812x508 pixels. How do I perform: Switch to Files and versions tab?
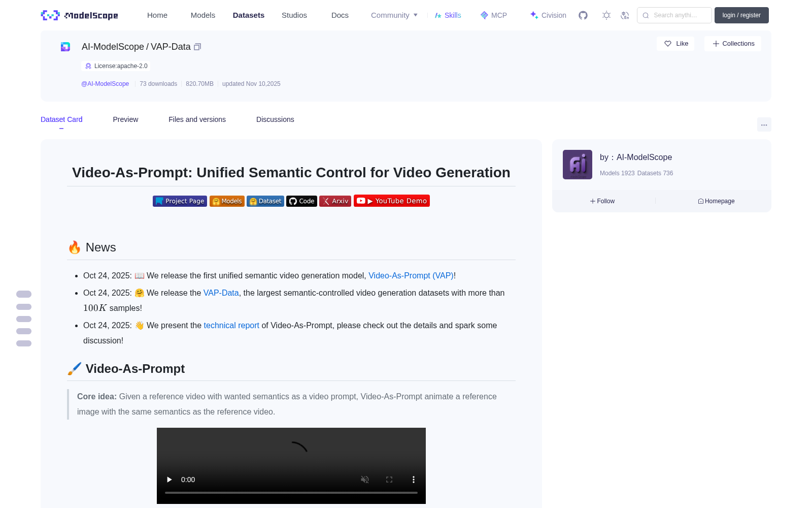(x=197, y=119)
